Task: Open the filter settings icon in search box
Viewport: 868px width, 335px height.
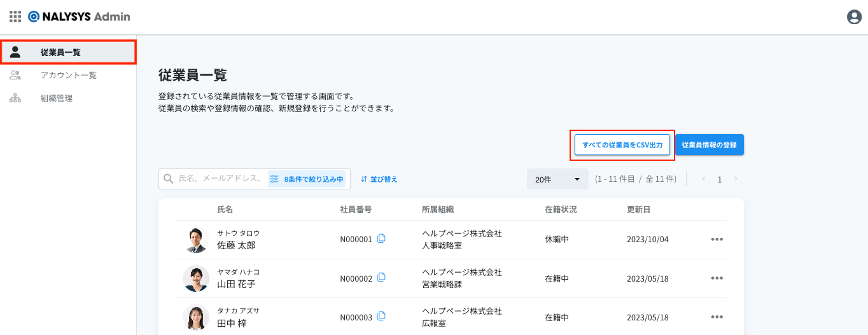Action: [x=274, y=179]
